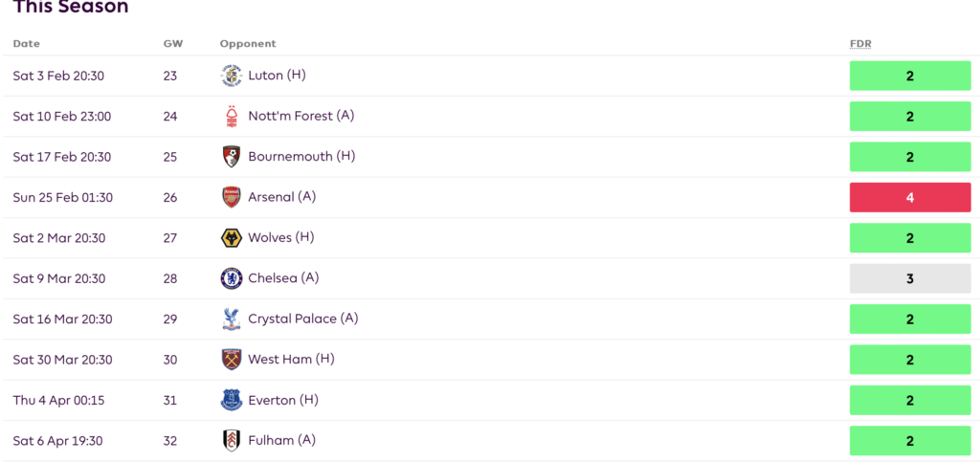Image resolution: width=980 pixels, height=462 pixels.
Task: Click the FDR column header
Action: click(860, 44)
